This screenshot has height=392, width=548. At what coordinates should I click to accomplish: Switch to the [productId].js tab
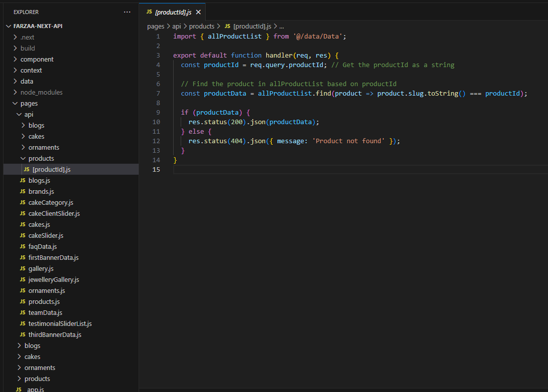(173, 12)
